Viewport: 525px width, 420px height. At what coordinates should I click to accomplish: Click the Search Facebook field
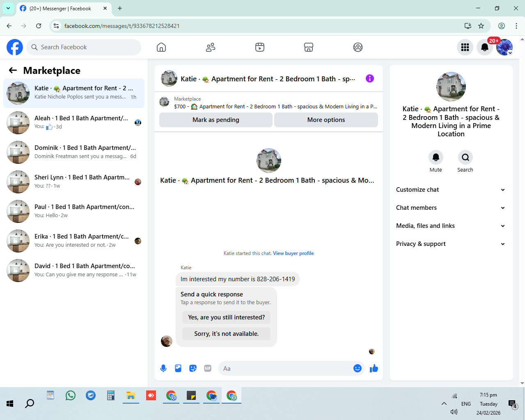click(x=84, y=47)
